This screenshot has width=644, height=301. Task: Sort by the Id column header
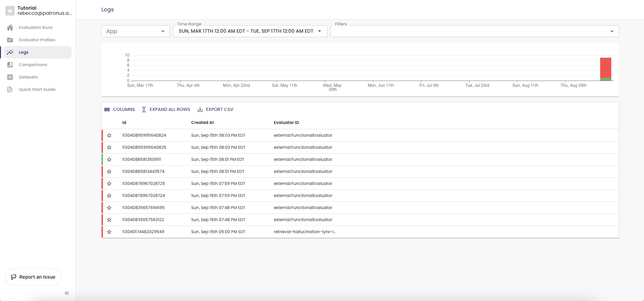pyautogui.click(x=124, y=123)
